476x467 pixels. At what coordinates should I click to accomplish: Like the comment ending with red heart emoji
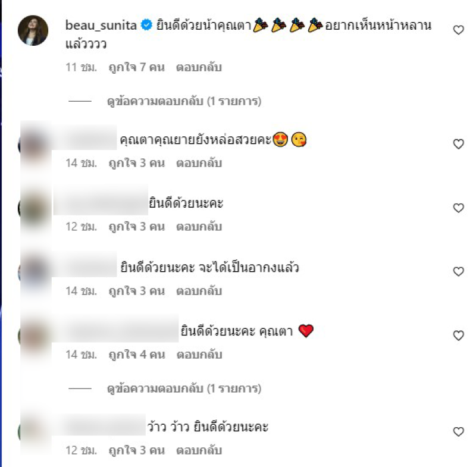click(x=458, y=336)
